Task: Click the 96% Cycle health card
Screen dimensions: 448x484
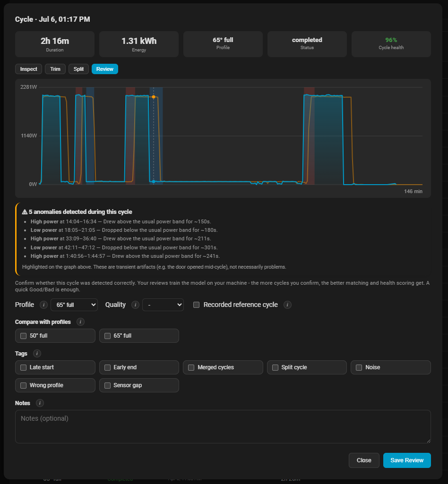Action: coord(391,44)
